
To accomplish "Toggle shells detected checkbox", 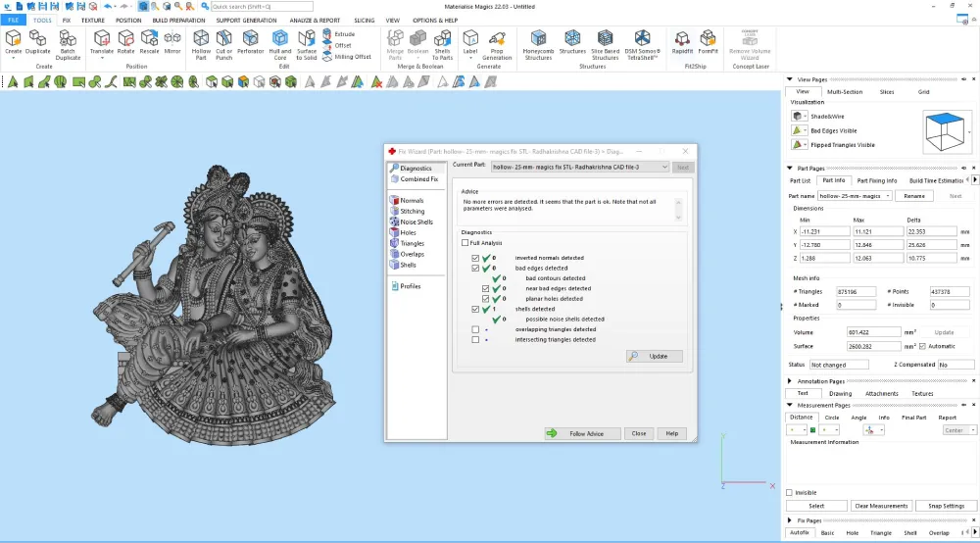I will tap(475, 310).
